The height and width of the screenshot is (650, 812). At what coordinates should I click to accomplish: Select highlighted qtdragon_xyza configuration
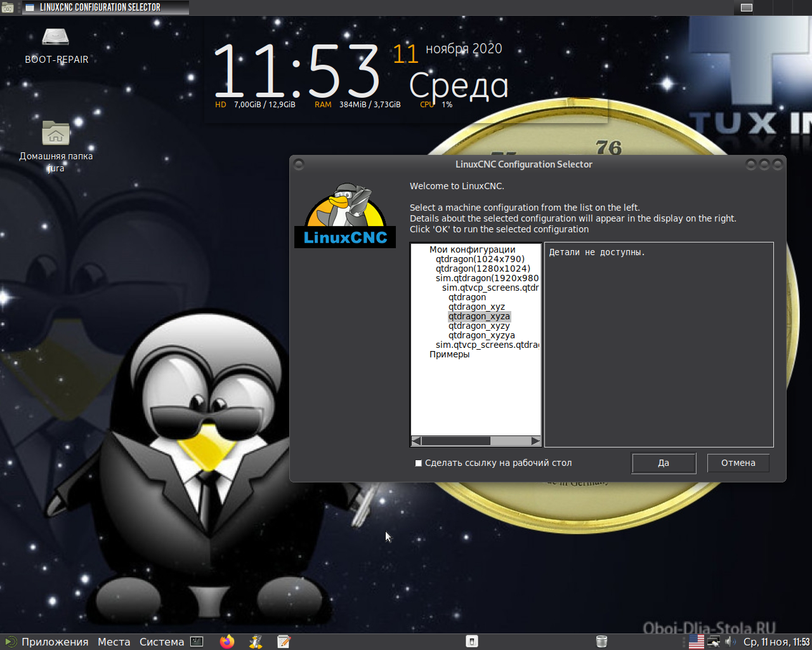tap(479, 316)
